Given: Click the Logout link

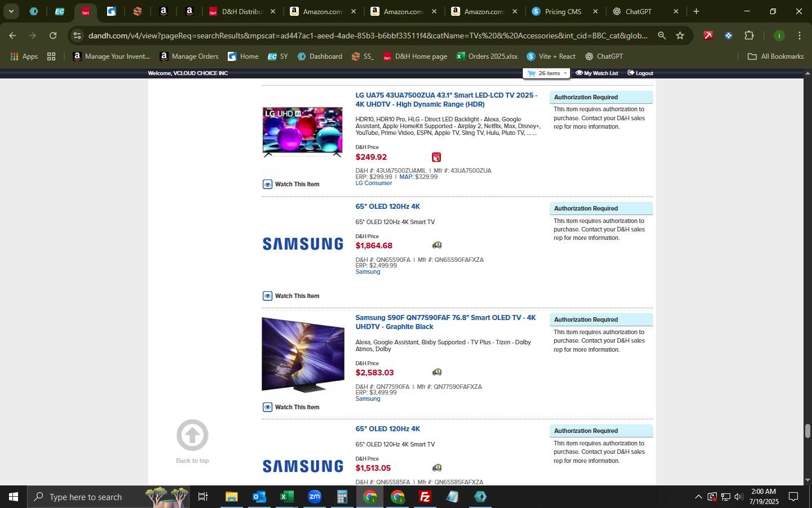Looking at the screenshot, I should [640, 73].
